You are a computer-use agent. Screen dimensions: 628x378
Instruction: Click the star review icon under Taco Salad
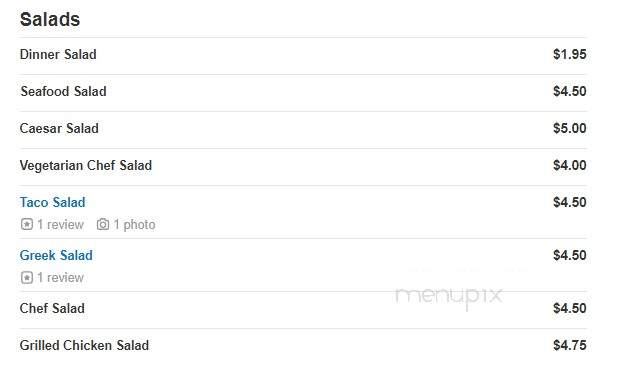click(x=27, y=224)
